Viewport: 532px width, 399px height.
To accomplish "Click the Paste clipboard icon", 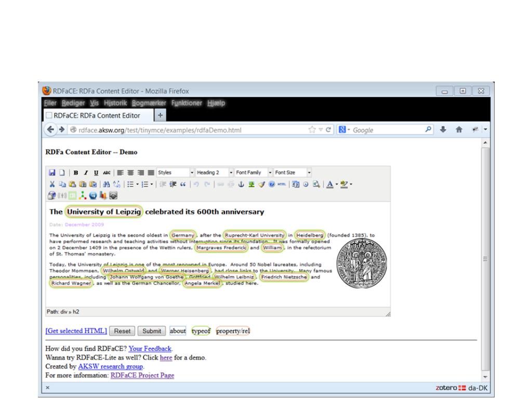I will (x=72, y=184).
